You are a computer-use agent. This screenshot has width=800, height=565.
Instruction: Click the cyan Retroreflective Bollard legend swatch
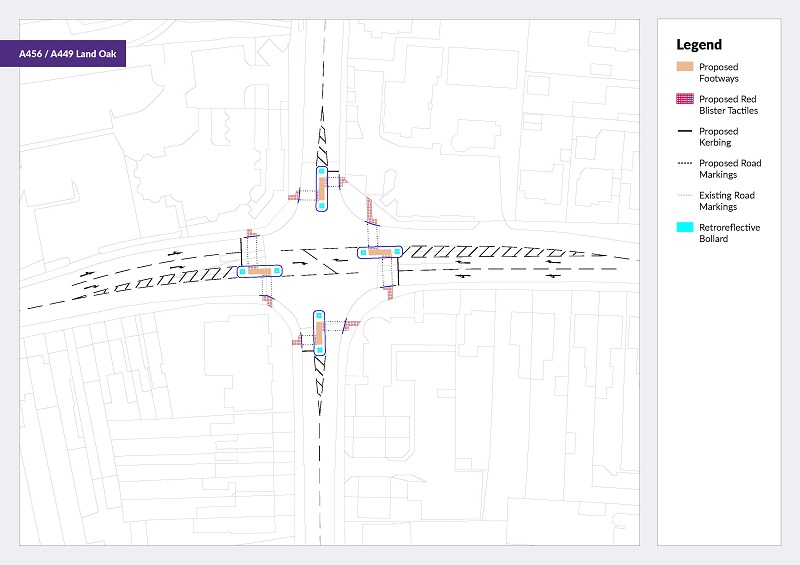(685, 228)
